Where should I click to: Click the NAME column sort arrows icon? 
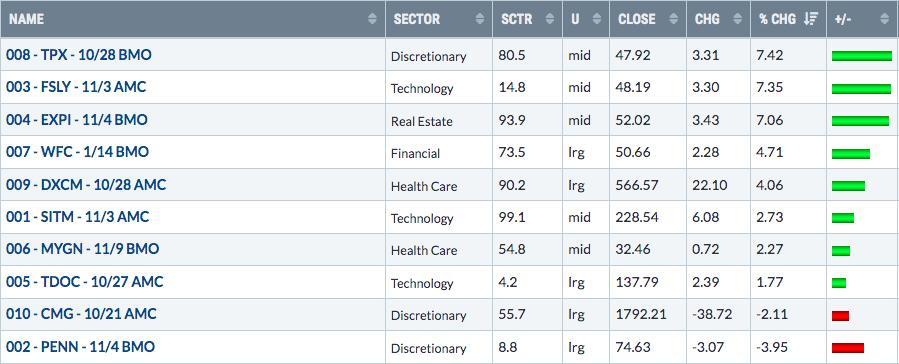pyautogui.click(x=373, y=19)
